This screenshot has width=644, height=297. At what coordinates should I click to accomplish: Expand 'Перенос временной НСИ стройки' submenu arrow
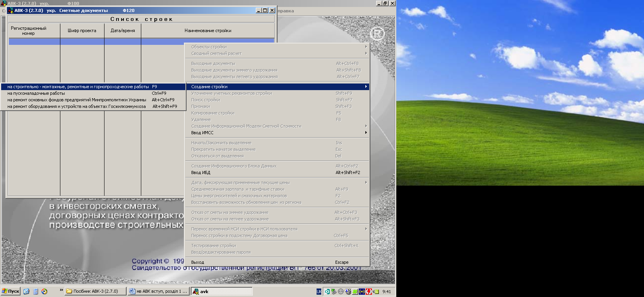point(366,229)
